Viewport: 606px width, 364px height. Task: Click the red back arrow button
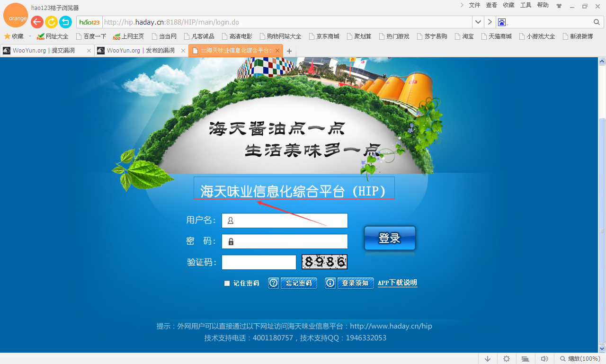pos(37,22)
